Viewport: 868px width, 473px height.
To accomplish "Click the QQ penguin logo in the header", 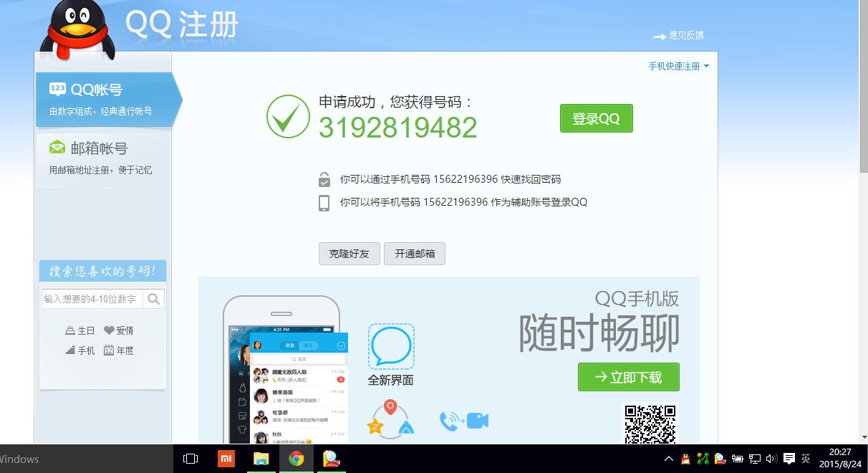I will tap(77, 29).
